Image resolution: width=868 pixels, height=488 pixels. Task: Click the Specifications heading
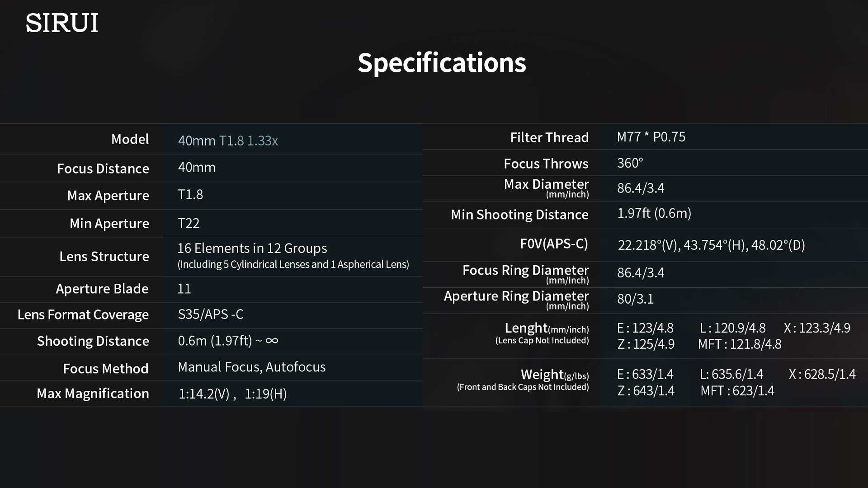(x=442, y=62)
